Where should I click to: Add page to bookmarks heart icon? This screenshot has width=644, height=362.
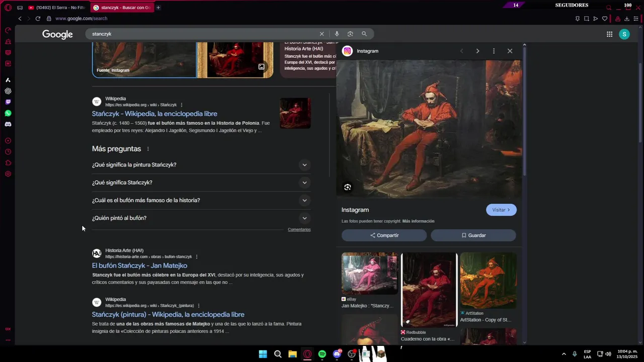(605, 19)
